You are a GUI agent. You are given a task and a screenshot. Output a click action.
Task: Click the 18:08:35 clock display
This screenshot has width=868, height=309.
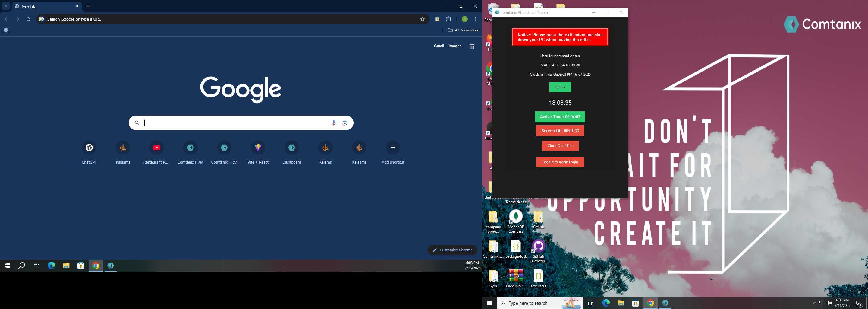click(x=560, y=103)
